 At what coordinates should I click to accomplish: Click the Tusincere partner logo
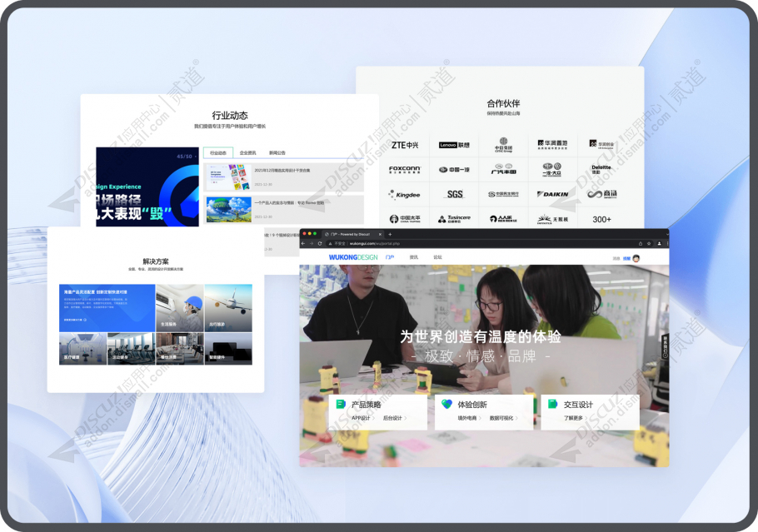[454, 219]
